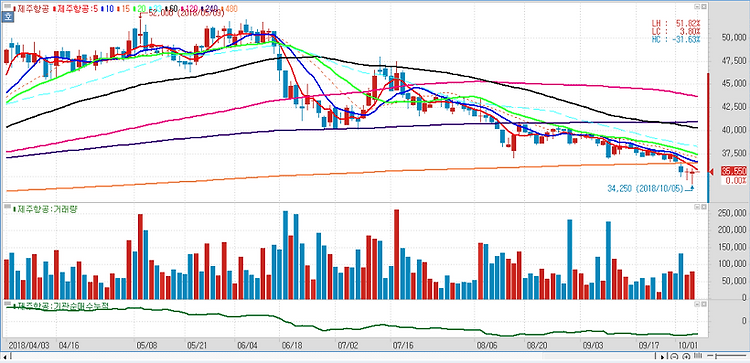Image resolution: width=750 pixels, height=363 pixels.
Task: Select the green 20-day moving average legend
Action: click(139, 9)
